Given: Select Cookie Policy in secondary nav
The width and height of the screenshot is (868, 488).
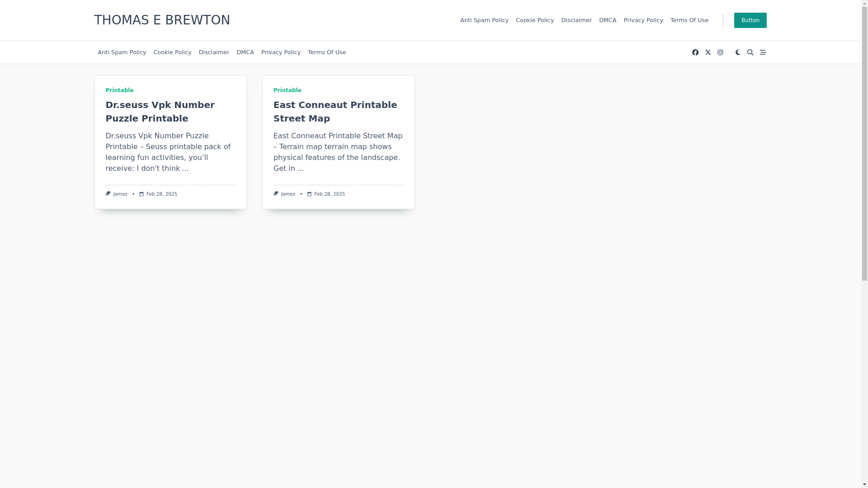Looking at the screenshot, I should [x=172, y=52].
